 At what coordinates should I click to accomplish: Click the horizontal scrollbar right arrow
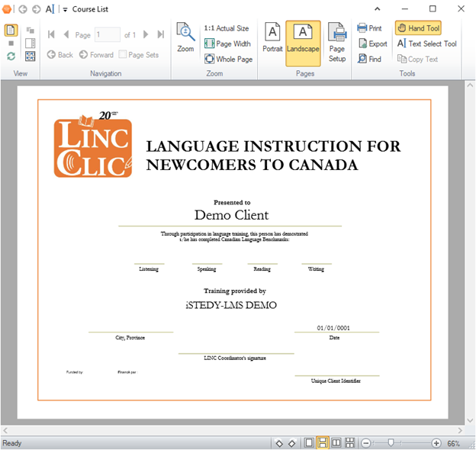(x=460, y=430)
